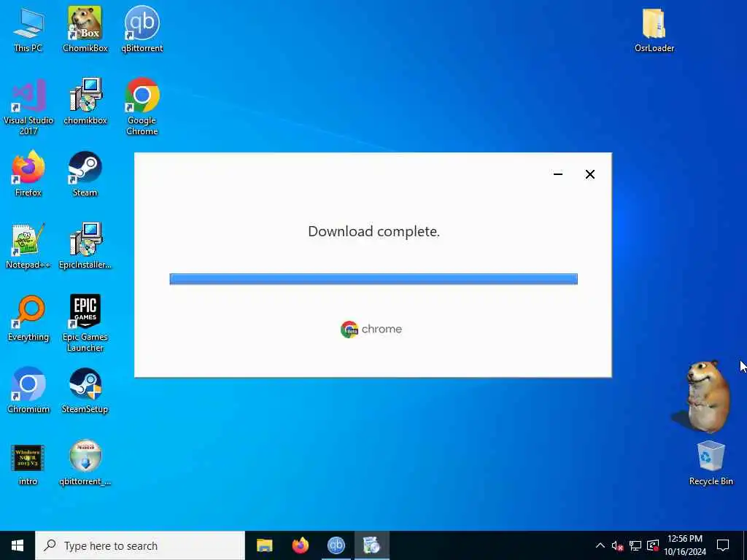747x560 pixels.
Task: Click the Download complete message
Action: point(374,231)
